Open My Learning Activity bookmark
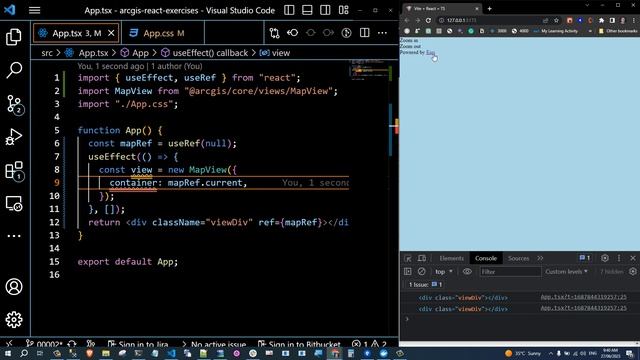 click(x=556, y=31)
